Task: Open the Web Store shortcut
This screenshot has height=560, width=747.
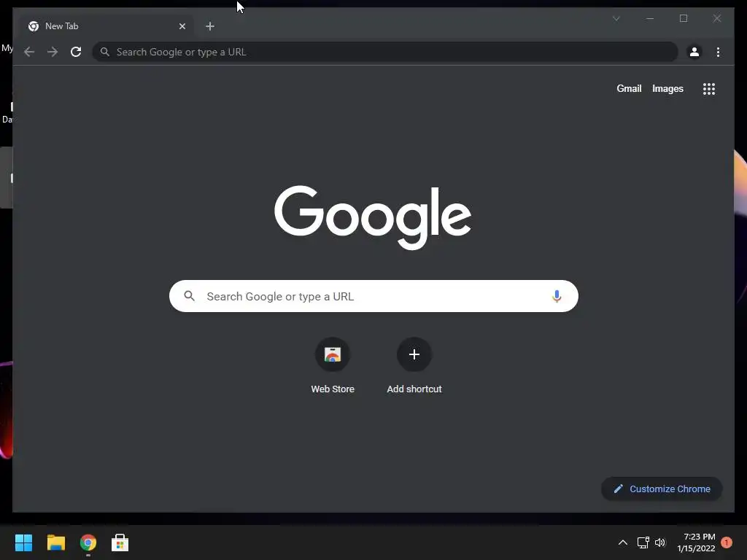Action: [x=333, y=366]
